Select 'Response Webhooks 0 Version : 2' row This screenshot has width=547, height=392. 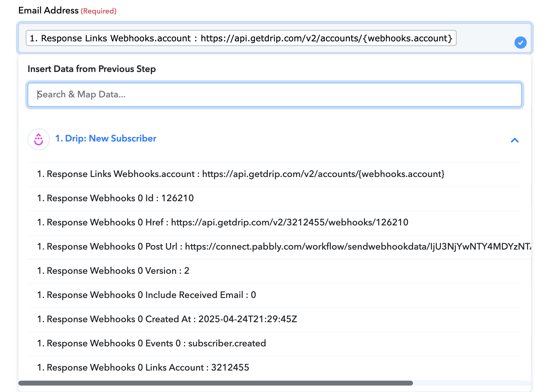pyautogui.click(x=275, y=271)
